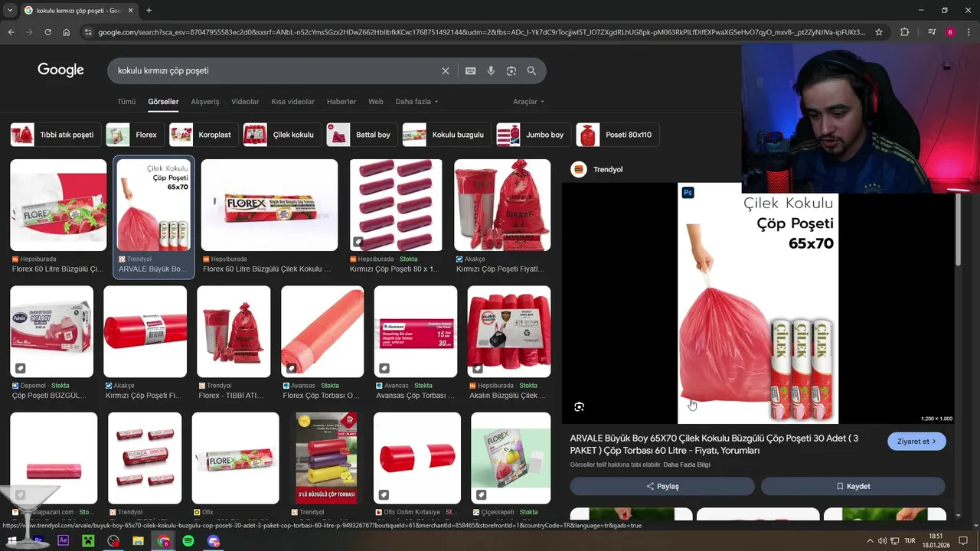Viewport: 980px width, 551px height.
Task: Switch to the Tümü tab
Action: (x=126, y=102)
